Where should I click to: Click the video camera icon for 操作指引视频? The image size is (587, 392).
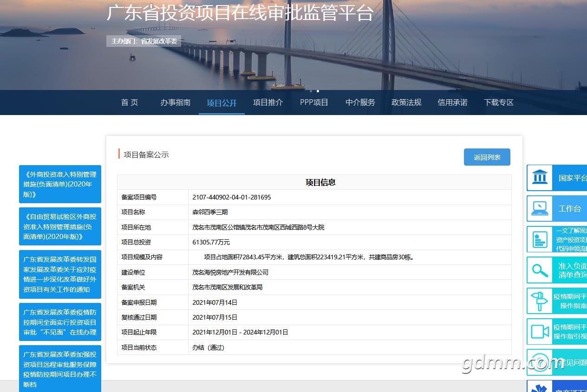click(540, 332)
